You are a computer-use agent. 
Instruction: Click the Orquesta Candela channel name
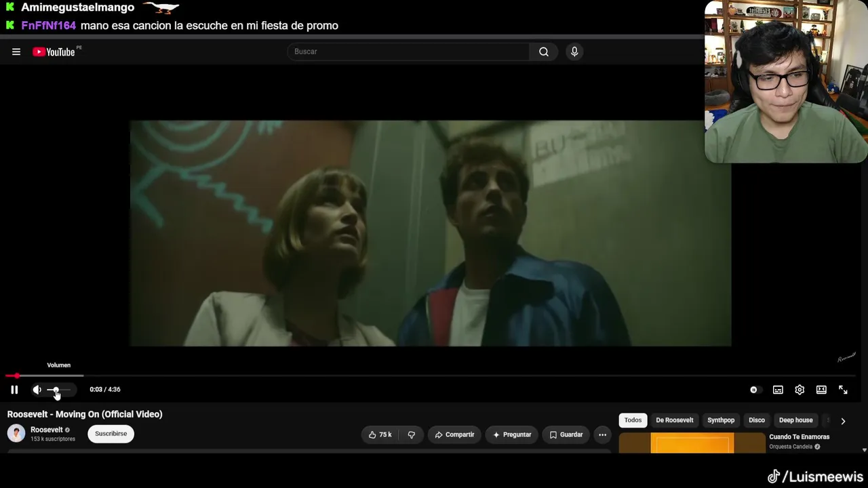point(791,447)
